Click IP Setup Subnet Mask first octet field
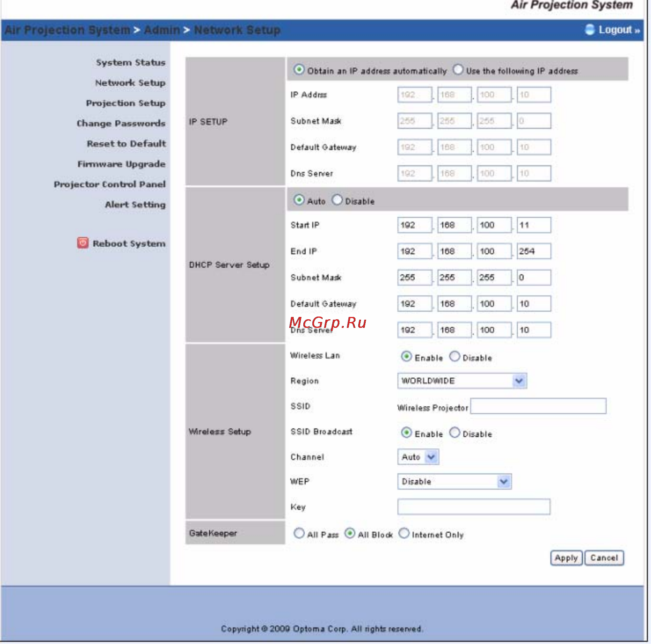The image size is (651, 644). [415, 121]
